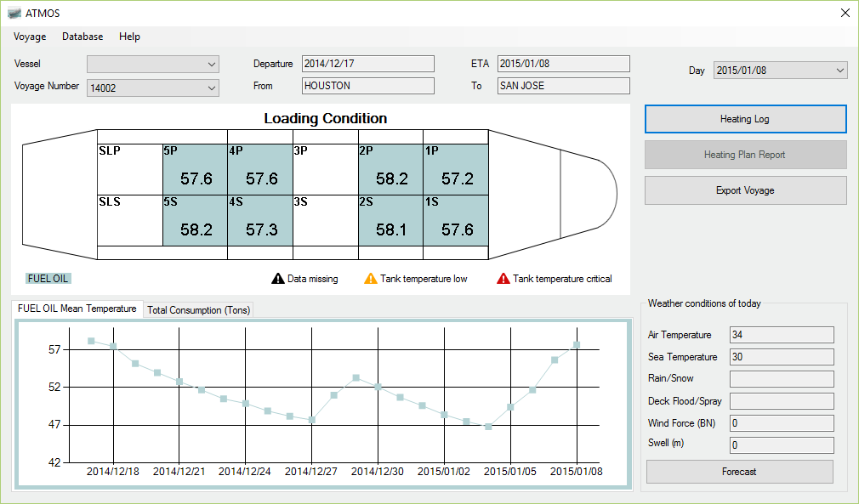Viewport: 859px width, 504px height.
Task: Click the black Data missing warning icon
Action: [x=277, y=279]
